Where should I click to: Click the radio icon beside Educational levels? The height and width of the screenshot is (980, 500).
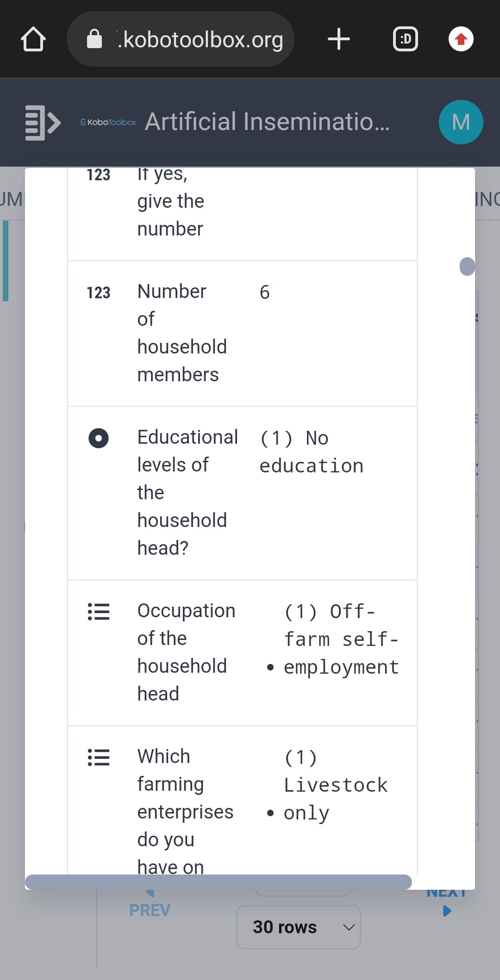[99, 438]
